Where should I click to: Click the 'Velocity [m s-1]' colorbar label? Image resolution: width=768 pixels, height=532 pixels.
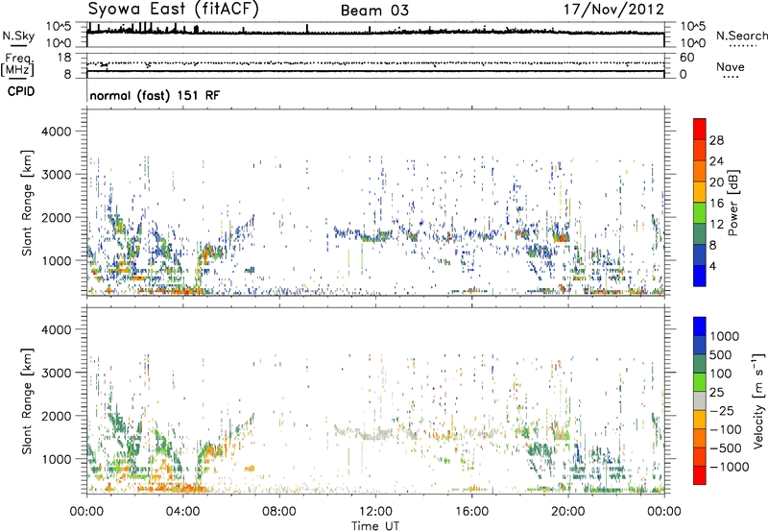pos(758,400)
